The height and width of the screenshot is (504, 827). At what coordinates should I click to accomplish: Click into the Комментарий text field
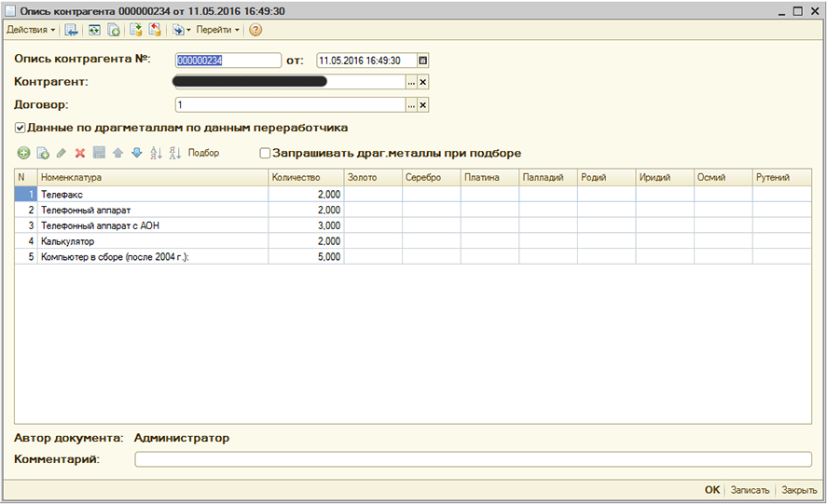pos(473,459)
